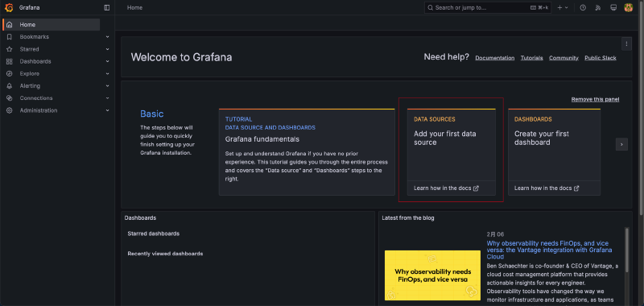The image size is (644, 306).
Task: Show next setup cards with right arrow
Action: click(621, 144)
